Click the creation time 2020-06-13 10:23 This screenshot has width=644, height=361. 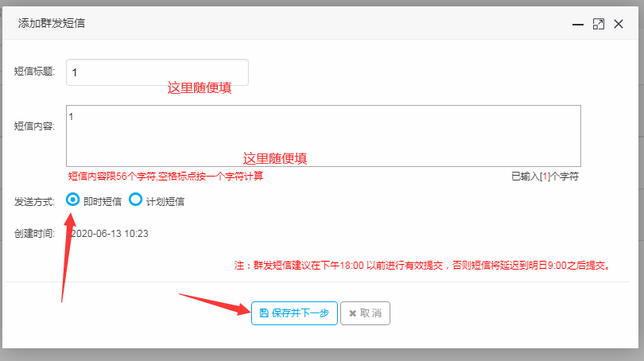click(x=109, y=234)
